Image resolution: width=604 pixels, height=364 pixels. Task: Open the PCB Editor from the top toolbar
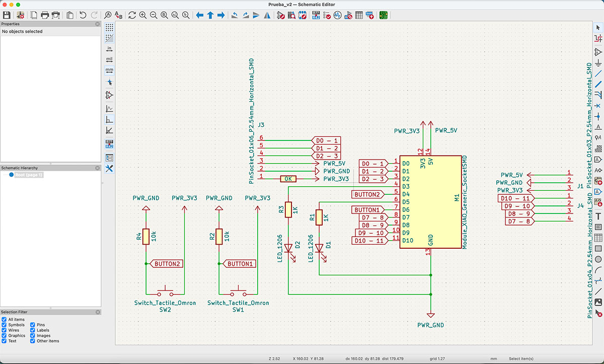coord(383,15)
